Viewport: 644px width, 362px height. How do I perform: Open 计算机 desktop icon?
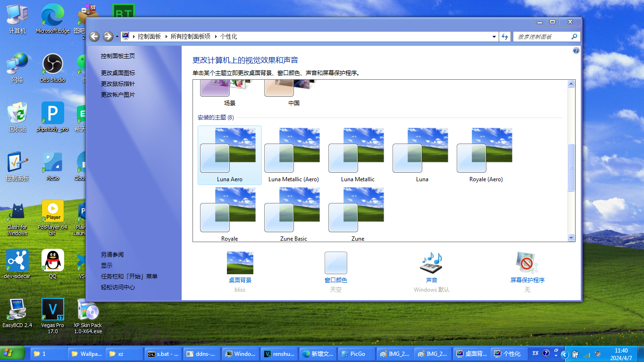tap(17, 19)
